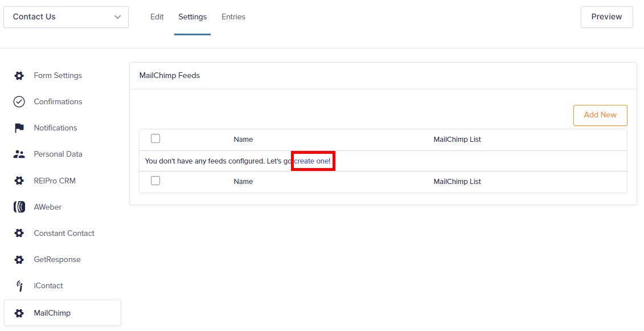
Task: Select the Settings tab
Action: click(192, 17)
